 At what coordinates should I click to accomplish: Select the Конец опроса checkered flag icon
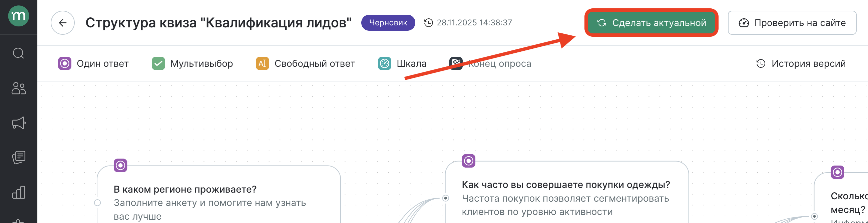tap(456, 63)
